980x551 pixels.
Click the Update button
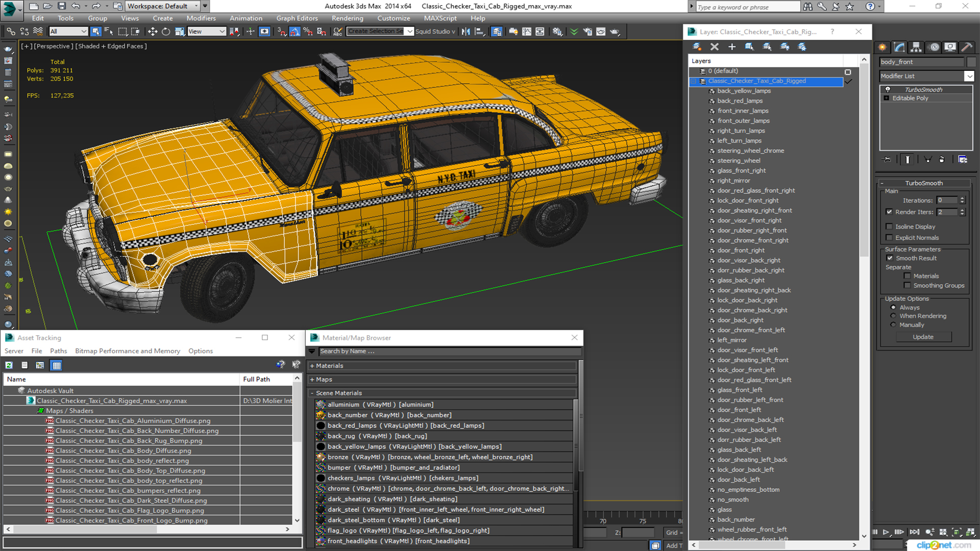[923, 337]
